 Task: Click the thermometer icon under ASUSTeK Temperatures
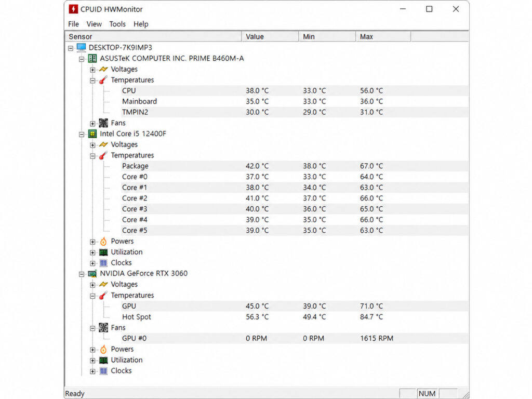pos(103,80)
